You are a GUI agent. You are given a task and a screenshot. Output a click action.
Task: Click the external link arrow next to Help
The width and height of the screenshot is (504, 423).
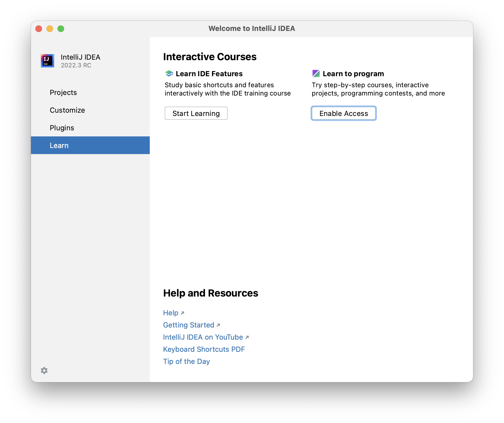(x=183, y=313)
